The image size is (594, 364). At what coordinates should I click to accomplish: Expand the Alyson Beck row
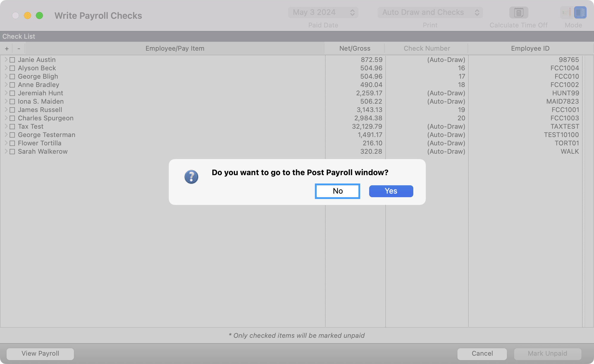coord(6,68)
